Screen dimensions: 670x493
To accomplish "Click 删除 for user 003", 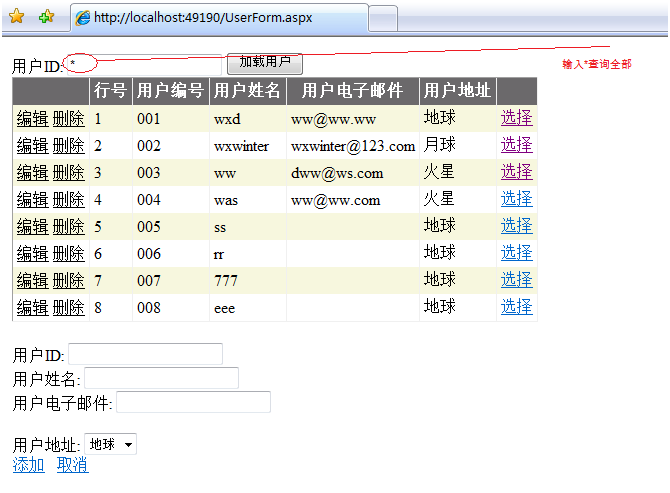I will tap(69, 173).
